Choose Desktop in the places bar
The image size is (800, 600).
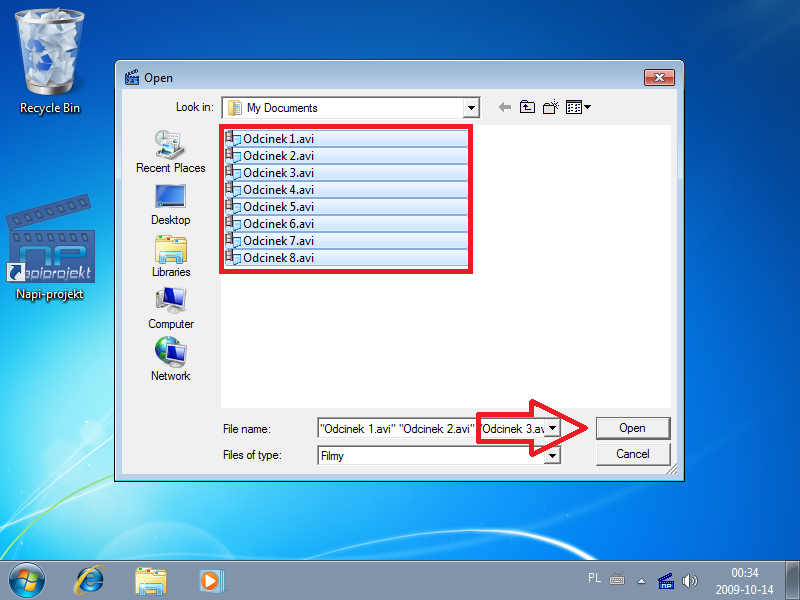point(170,204)
